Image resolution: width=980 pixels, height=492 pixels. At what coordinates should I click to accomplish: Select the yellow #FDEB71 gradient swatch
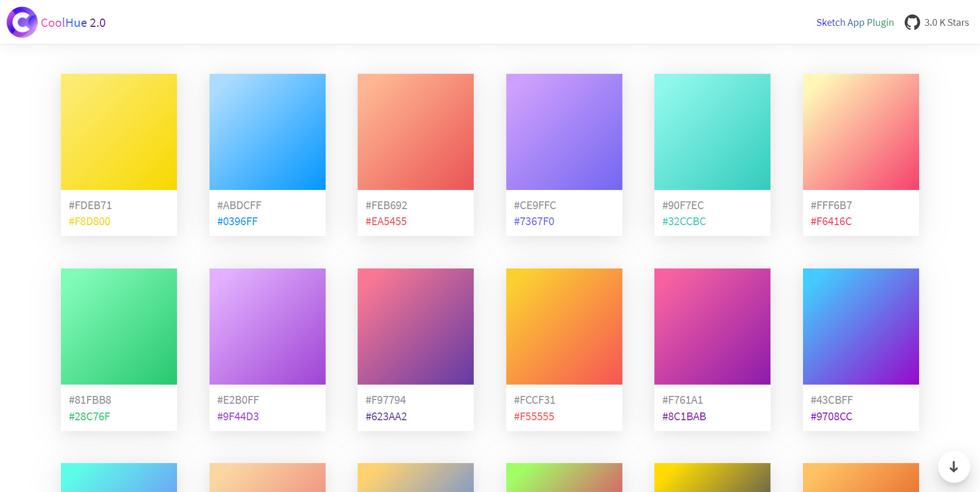[x=119, y=132]
